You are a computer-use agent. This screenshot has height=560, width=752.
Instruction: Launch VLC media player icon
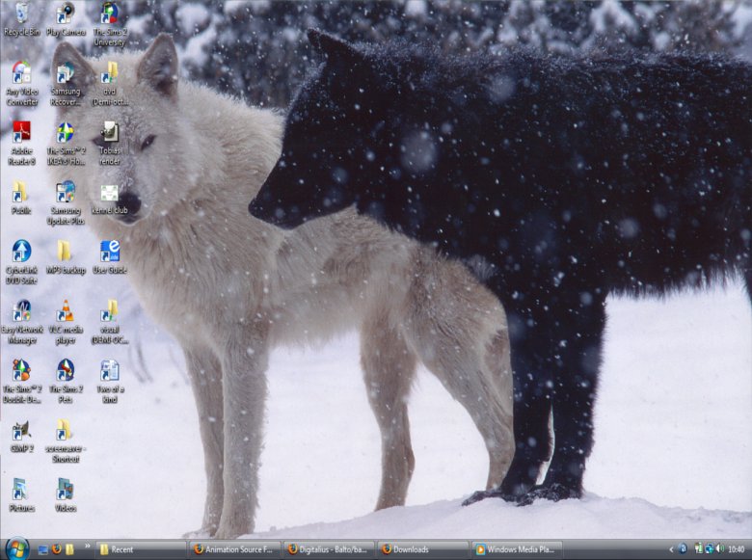pyautogui.click(x=66, y=322)
